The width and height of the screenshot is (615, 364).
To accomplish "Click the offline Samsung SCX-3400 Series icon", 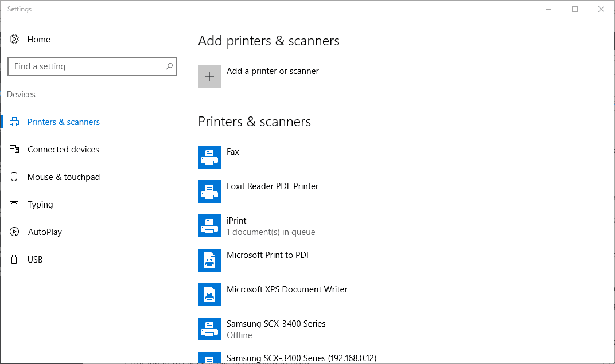I will tap(209, 328).
